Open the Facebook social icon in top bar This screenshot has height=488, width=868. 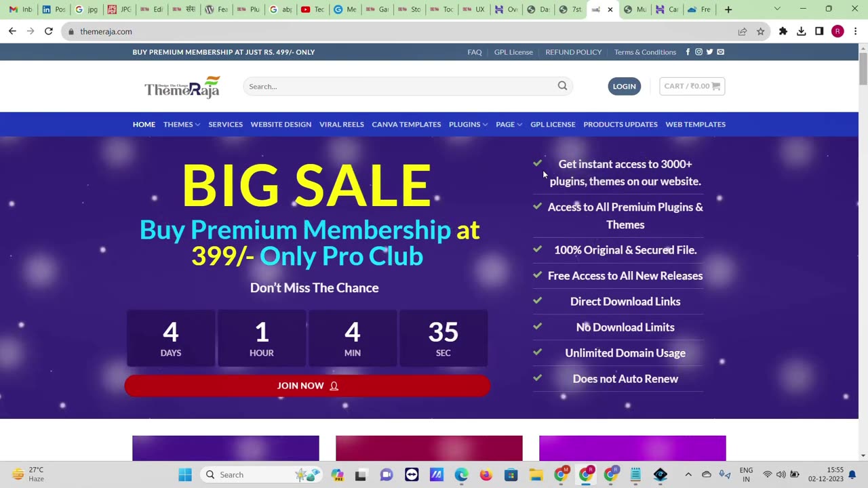(688, 52)
